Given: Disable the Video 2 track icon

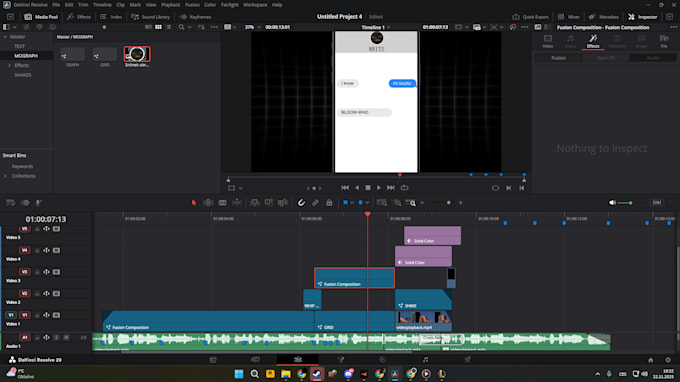Looking at the screenshot, I should click(x=56, y=294).
